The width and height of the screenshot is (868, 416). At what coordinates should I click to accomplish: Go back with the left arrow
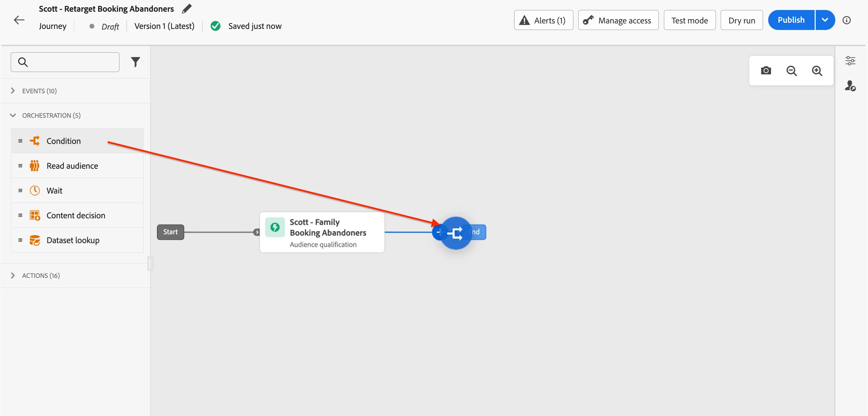(19, 20)
